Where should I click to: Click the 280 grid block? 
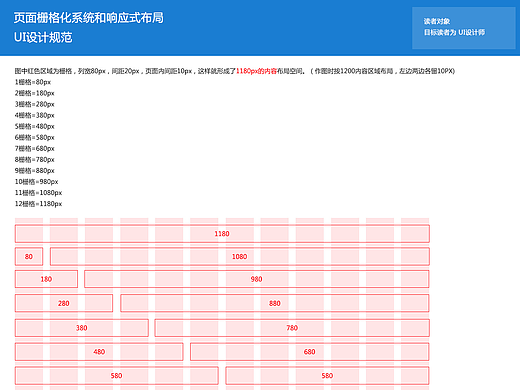[64, 303]
